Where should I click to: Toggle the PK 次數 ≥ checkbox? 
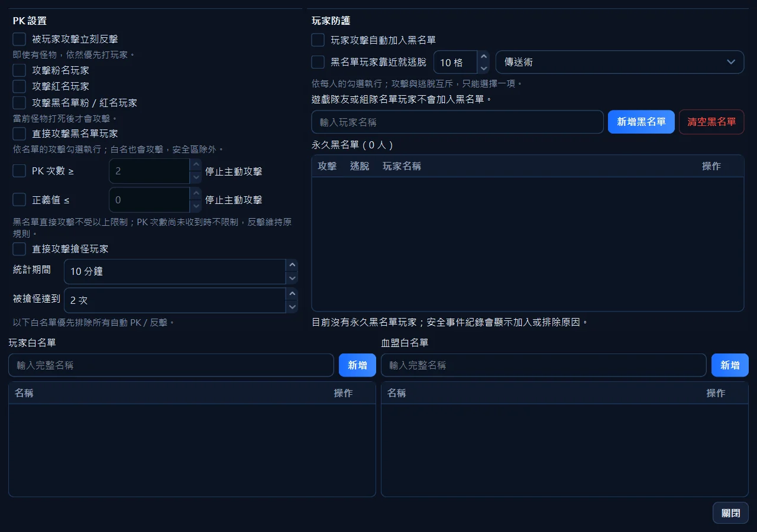point(20,171)
